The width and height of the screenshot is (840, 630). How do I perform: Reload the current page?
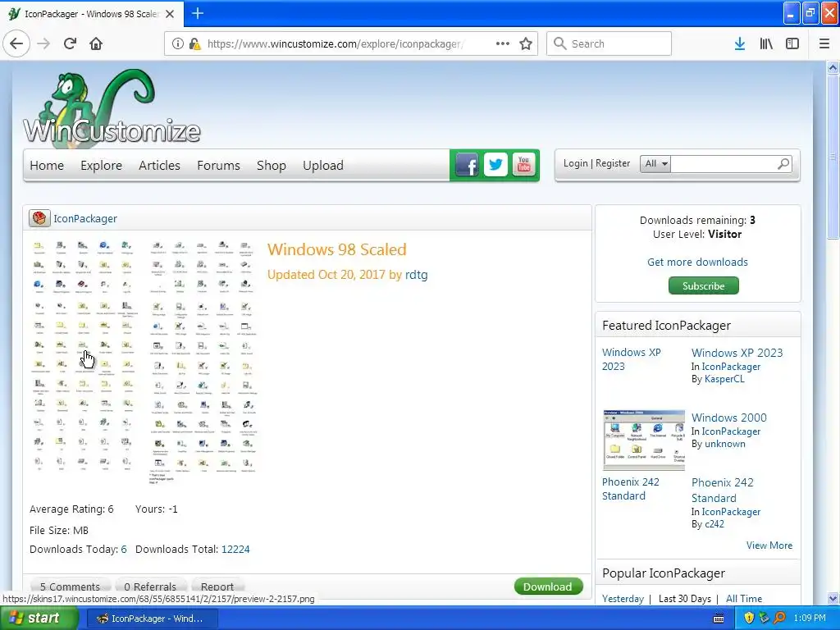coord(71,43)
